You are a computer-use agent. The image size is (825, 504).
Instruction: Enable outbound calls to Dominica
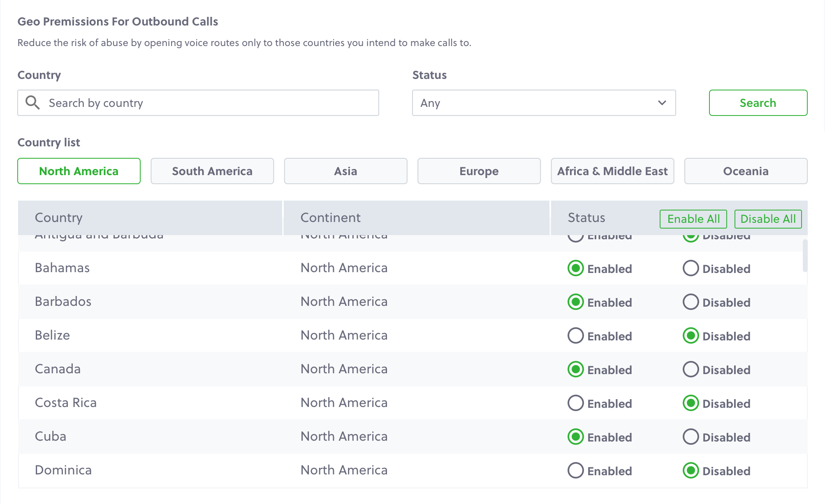tap(575, 470)
